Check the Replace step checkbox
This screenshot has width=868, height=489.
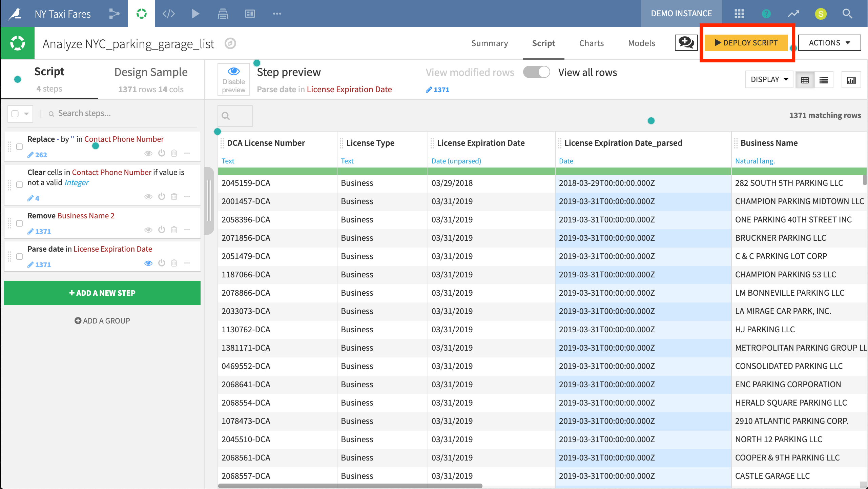click(x=20, y=146)
